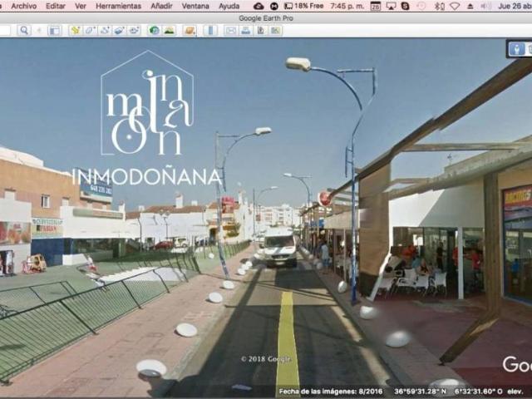
Task: Open the Time Machine menu bar icon
Action: [421, 6]
